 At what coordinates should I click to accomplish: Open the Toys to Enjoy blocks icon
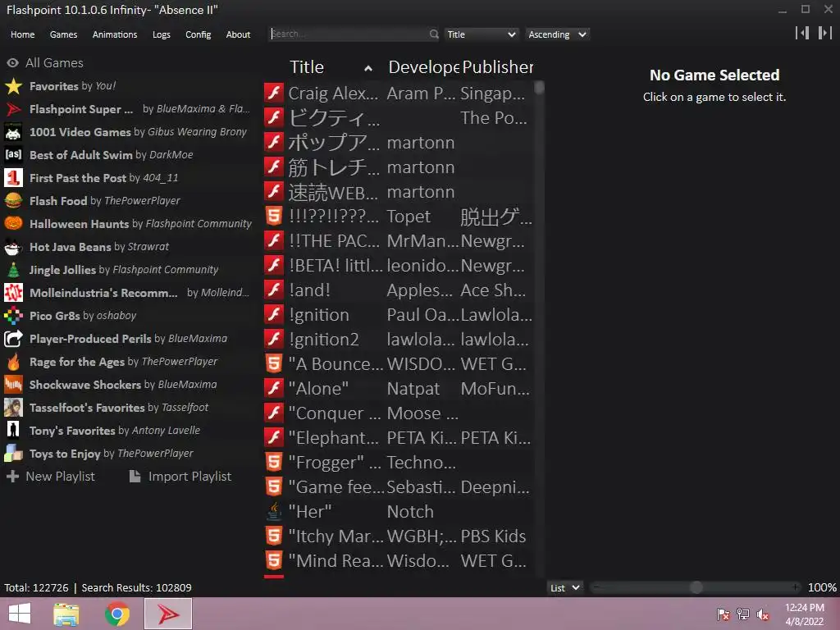13,454
